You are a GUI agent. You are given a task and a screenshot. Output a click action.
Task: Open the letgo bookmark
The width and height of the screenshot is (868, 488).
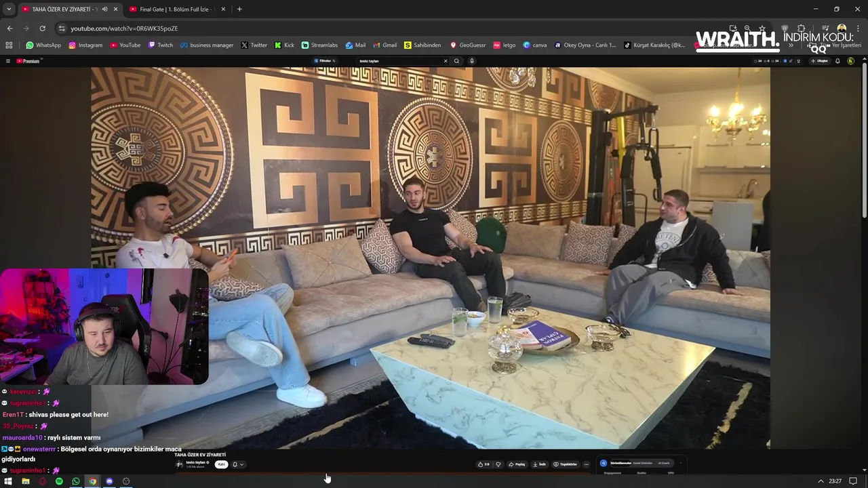point(505,45)
